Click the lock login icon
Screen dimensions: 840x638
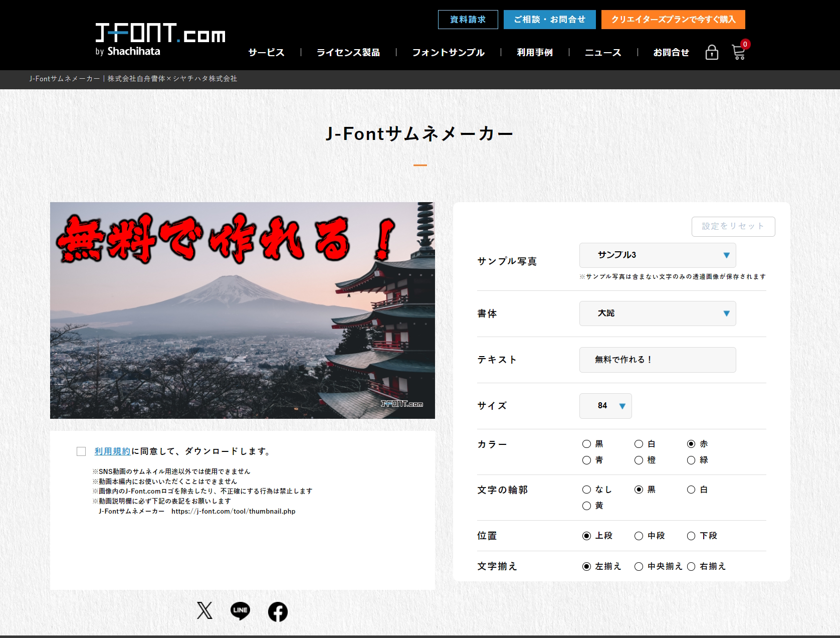point(712,52)
